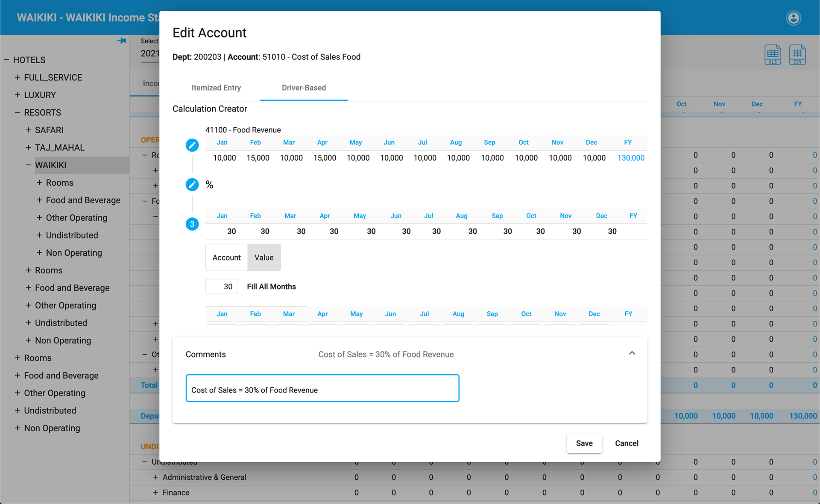Click Apr value 15,000 in Food Revenue
This screenshot has height=504, width=820.
(325, 158)
